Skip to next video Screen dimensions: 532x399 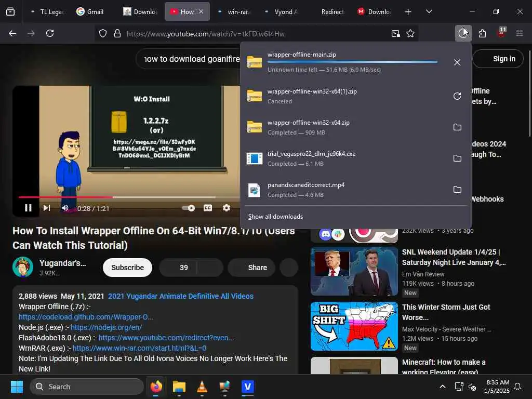(x=47, y=208)
